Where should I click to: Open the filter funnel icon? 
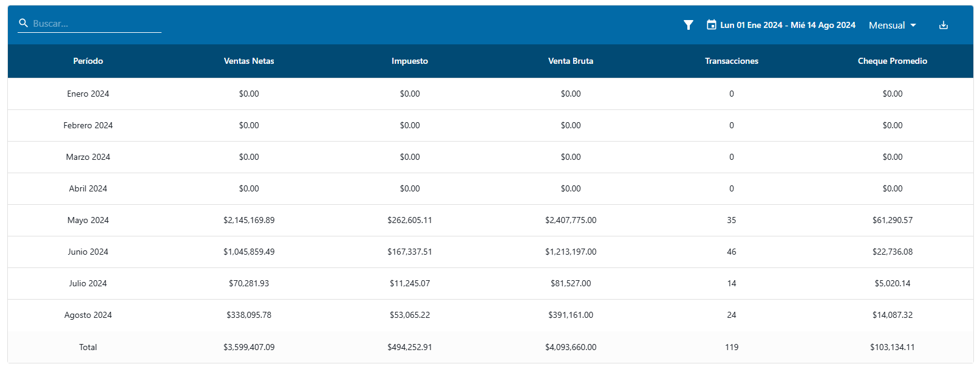[x=688, y=25]
